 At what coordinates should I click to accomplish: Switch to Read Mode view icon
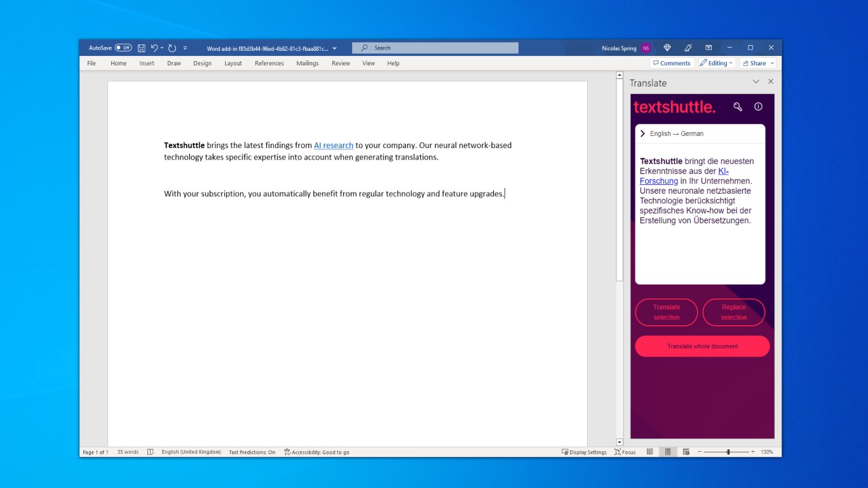(x=649, y=452)
